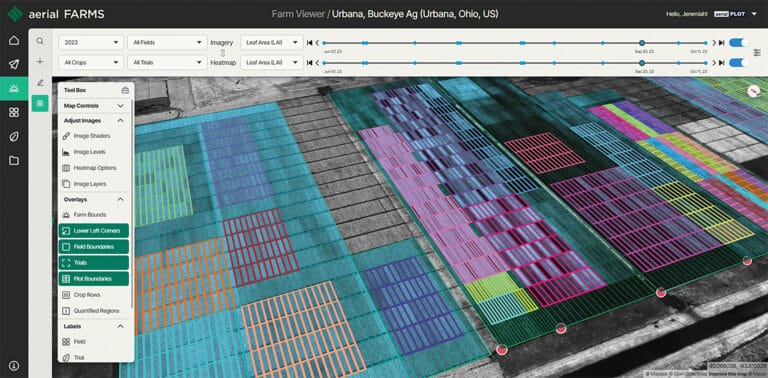Select the grid dashboard sidebar icon
This screenshot has height=378, width=768.
(x=14, y=113)
